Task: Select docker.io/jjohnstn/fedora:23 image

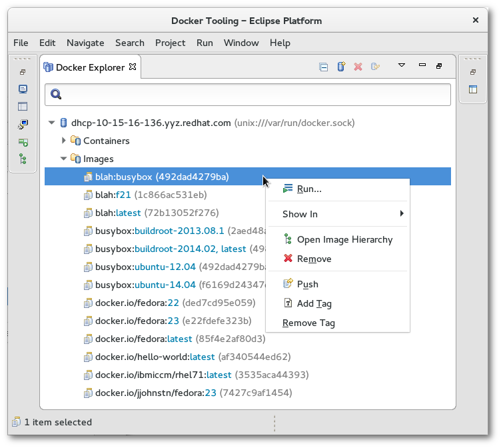Action: [194, 393]
